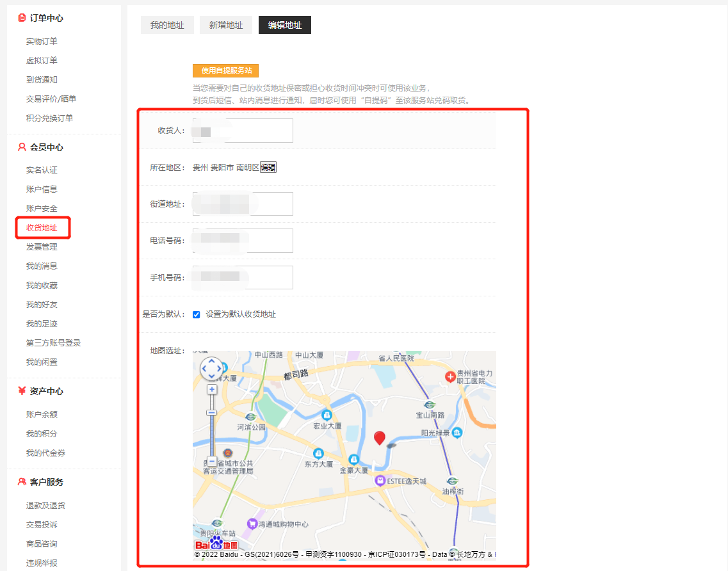The height and width of the screenshot is (571, 728).
Task: Click the 宝山南路 metro station icon
Action: [x=430, y=405]
